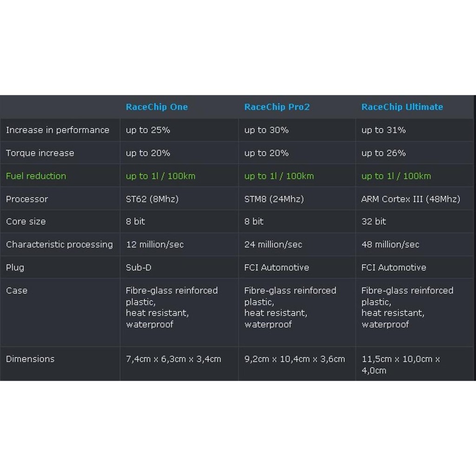Click the Torque increase row label
Screen dimensions: 476x476
40,153
